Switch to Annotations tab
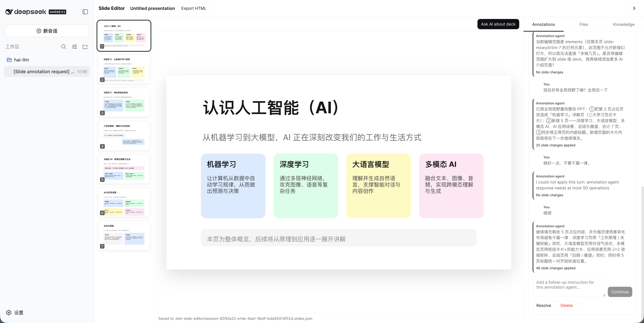This screenshot has height=323, width=644. click(544, 24)
